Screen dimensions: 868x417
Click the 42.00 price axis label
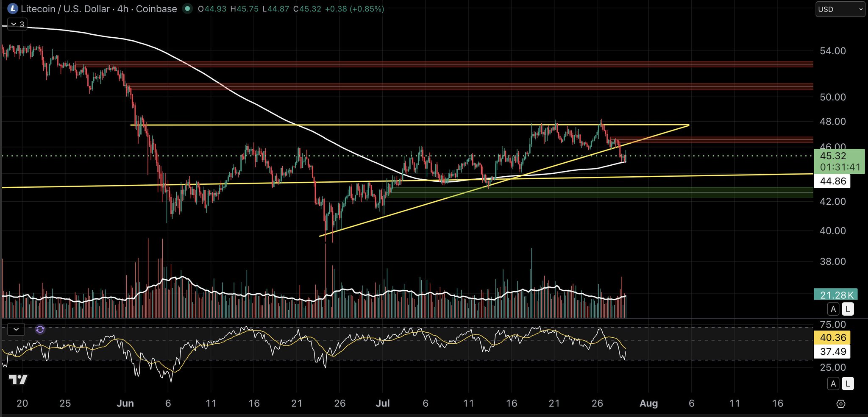point(833,202)
